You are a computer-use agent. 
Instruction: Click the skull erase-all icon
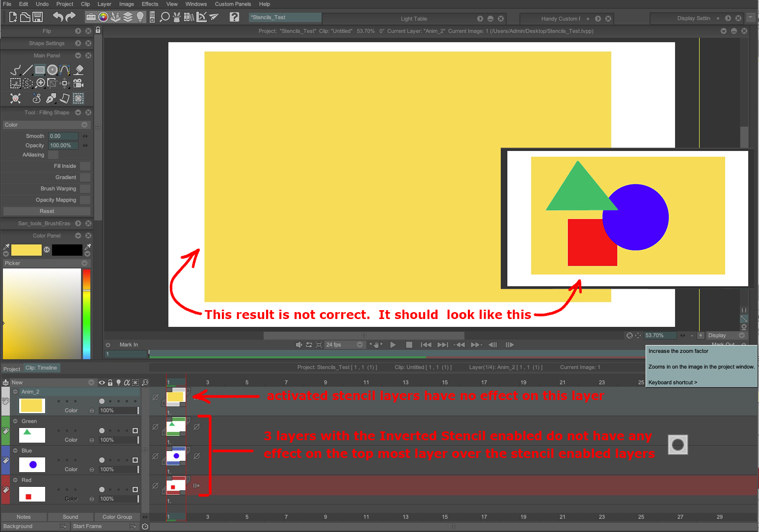[16, 99]
